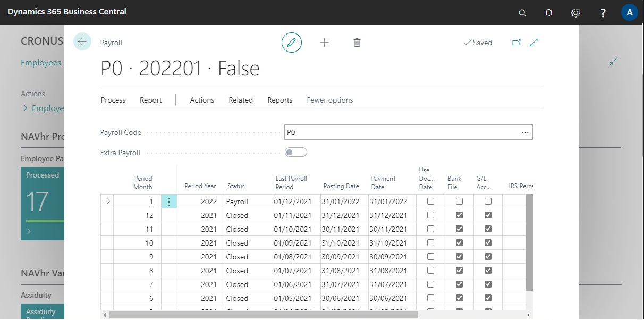Open Payroll Code lookup ellipsis

525,132
